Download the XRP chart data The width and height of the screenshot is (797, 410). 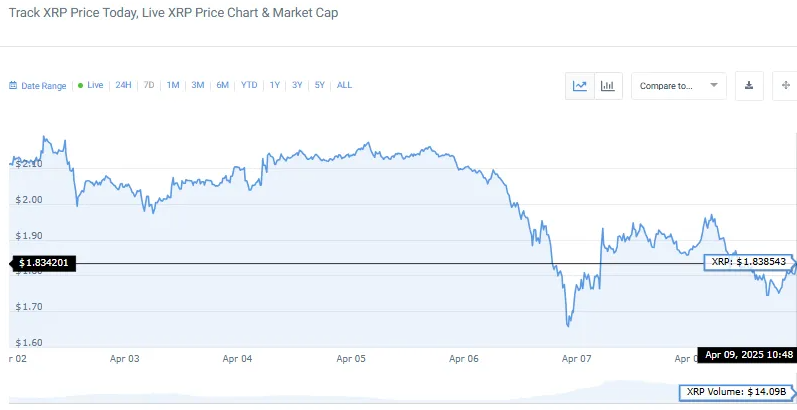coord(748,86)
